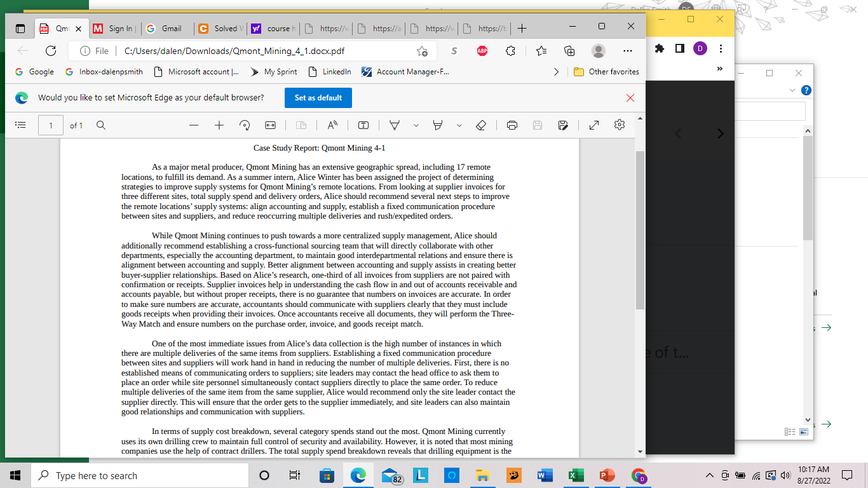
Task: Open a new tab in Edge
Action: [522, 29]
